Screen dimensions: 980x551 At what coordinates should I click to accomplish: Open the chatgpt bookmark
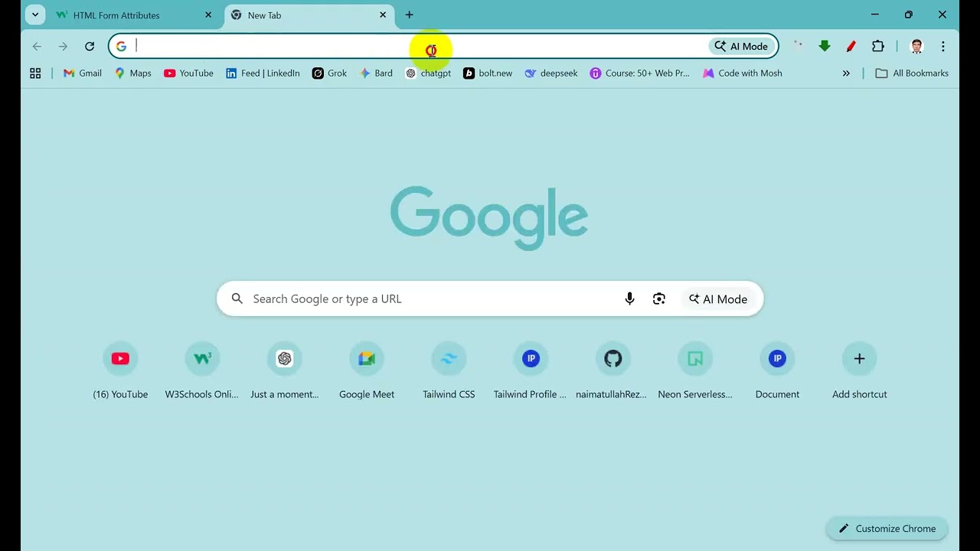[x=429, y=73]
